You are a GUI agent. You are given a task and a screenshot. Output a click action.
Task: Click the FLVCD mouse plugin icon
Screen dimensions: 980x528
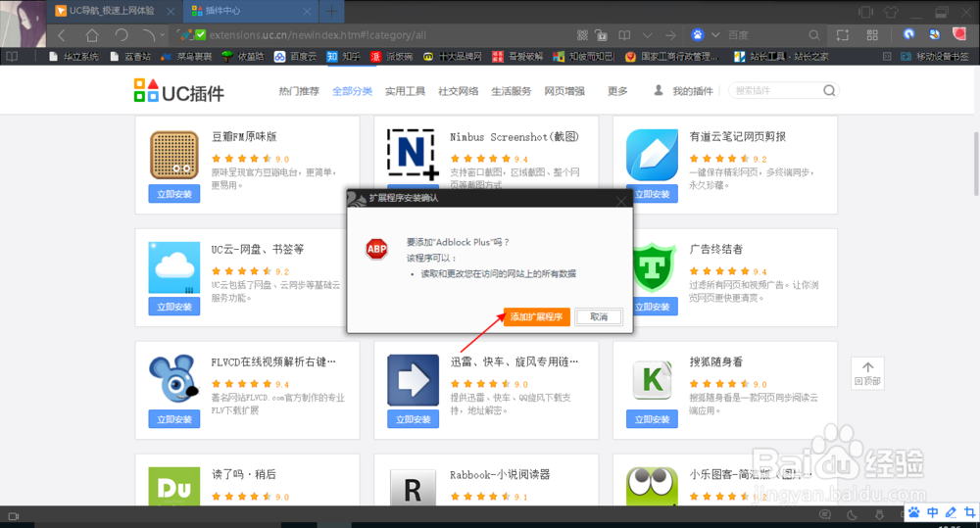pyautogui.click(x=173, y=380)
